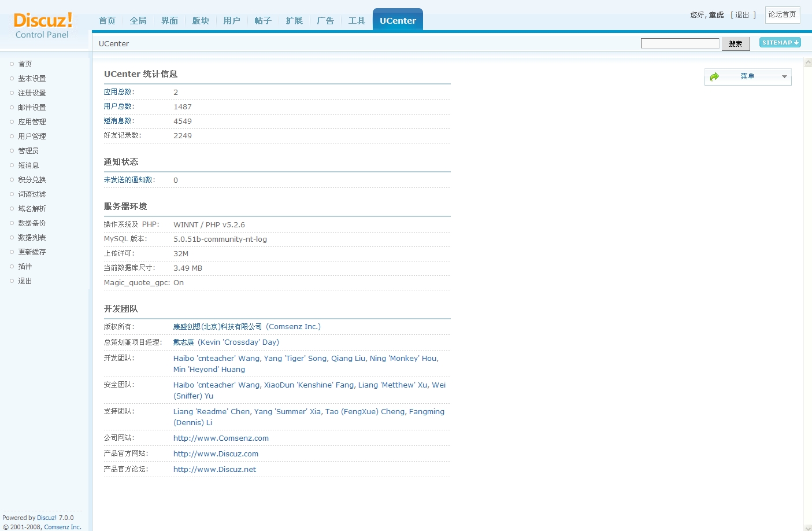Open 管理员 in the sidebar
The height and width of the screenshot is (531, 812).
(28, 151)
